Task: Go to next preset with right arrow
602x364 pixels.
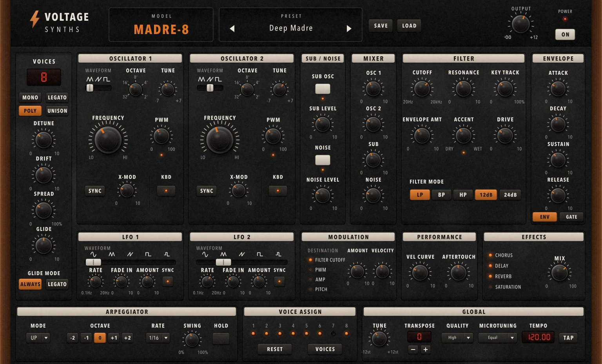Action: point(349,29)
